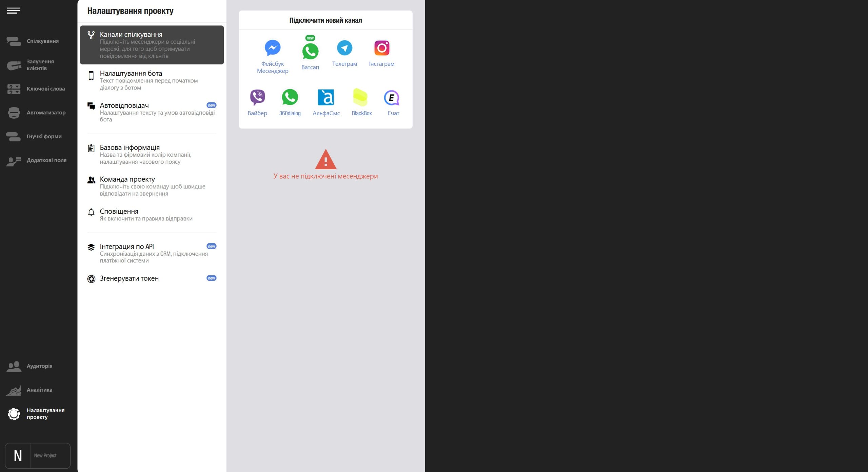Connect the 360dialog channel icon

coord(290,97)
